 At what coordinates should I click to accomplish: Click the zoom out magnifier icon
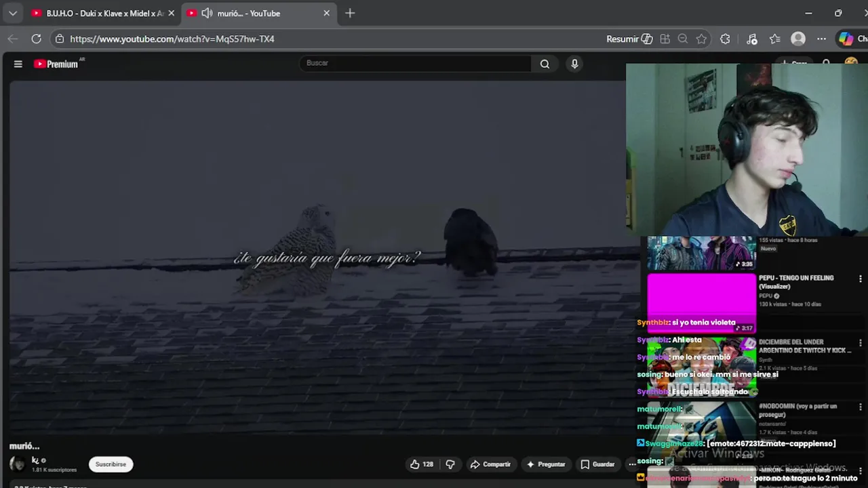coord(683,39)
